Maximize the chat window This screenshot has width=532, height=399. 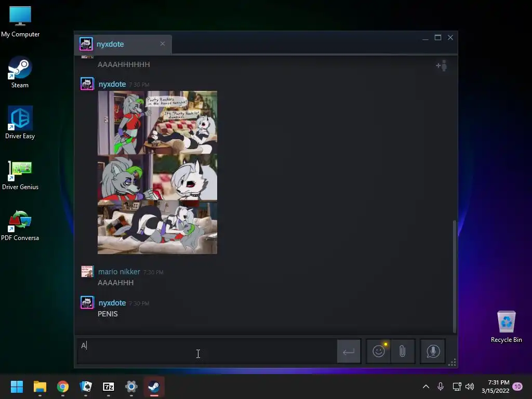(x=438, y=37)
